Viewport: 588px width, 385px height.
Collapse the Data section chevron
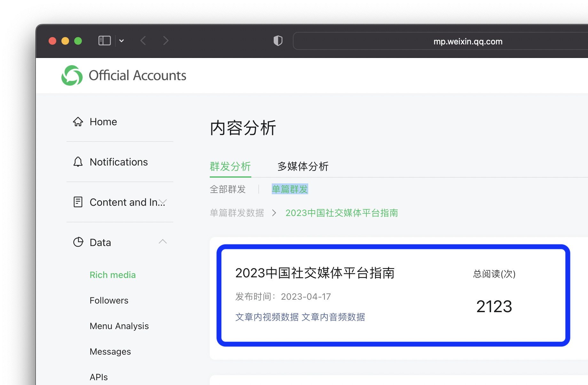coord(163,242)
